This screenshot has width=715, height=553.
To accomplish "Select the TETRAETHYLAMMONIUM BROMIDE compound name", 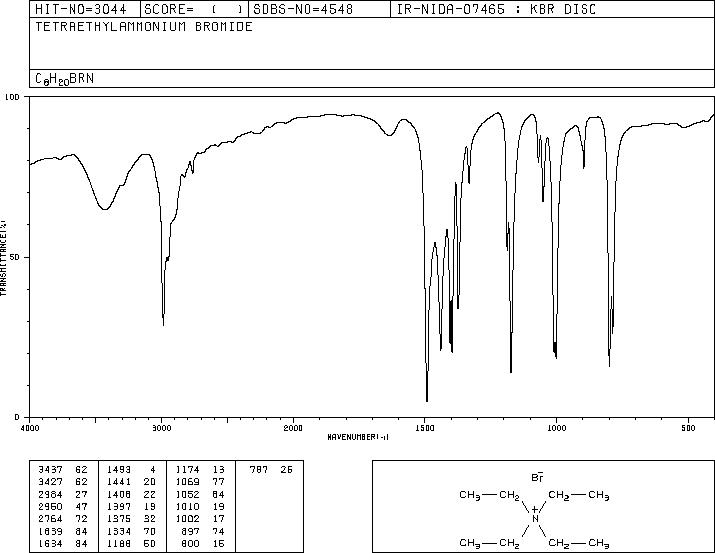I will 144,26.
